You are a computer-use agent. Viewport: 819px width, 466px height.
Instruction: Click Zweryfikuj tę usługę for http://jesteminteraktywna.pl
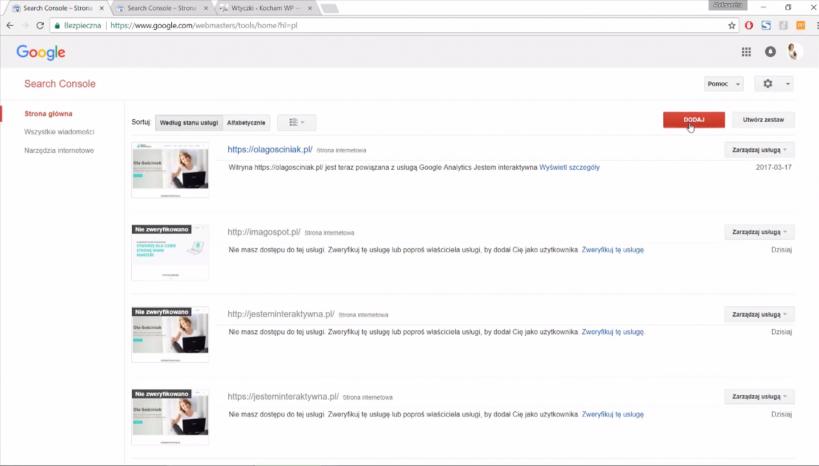point(613,332)
